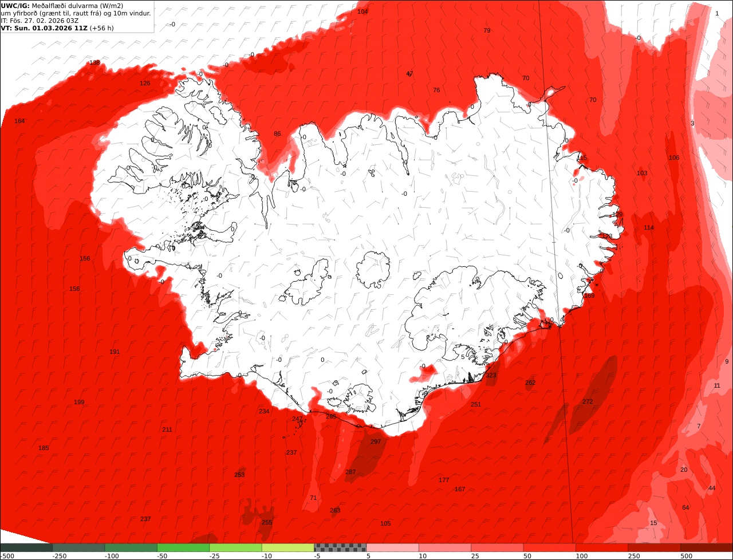Select the pink legend swatch between 5 and 10
Viewport: 733px width, 560px height.
tap(393, 547)
